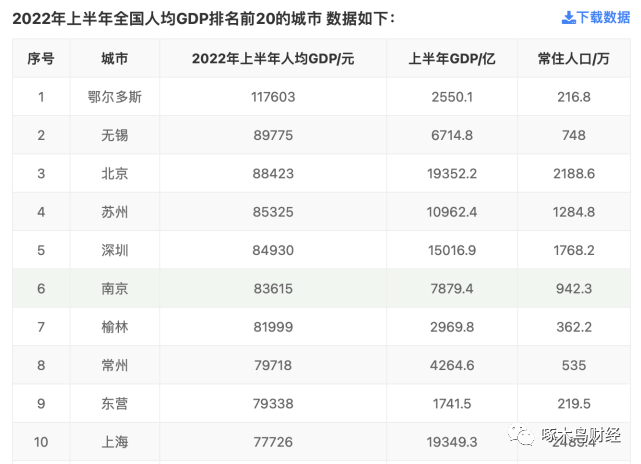This screenshot has width=641, height=464.
Task: Click GDP value 1741.5
Action: tap(452, 403)
